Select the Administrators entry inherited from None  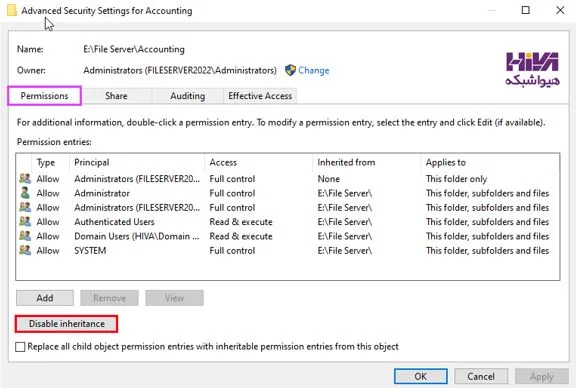click(288, 179)
